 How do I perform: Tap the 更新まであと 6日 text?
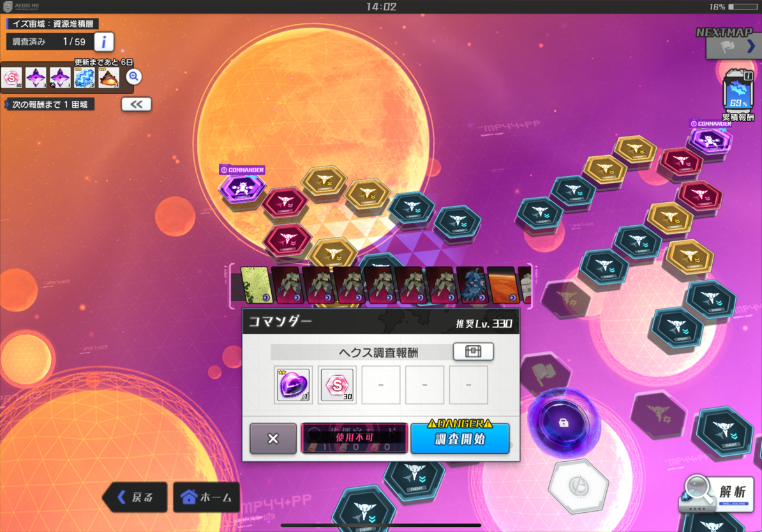103,62
